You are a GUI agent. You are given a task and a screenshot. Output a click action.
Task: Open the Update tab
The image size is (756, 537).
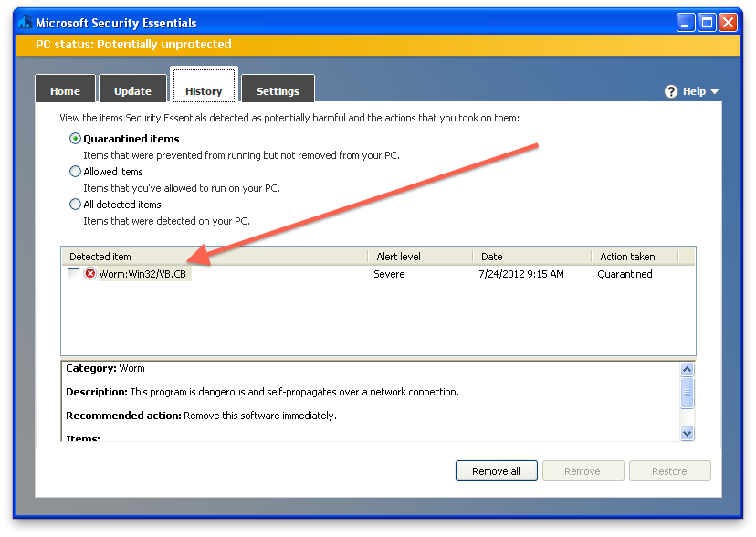click(132, 91)
